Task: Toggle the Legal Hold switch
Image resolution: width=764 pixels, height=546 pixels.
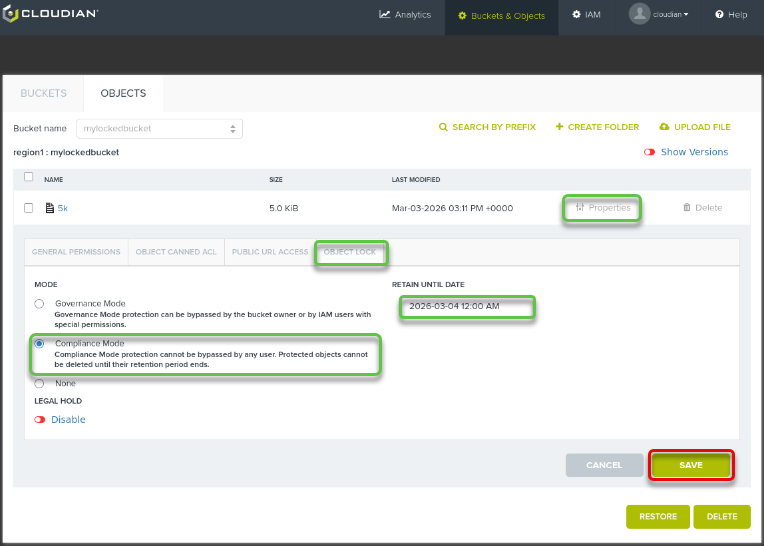Action: pos(39,420)
